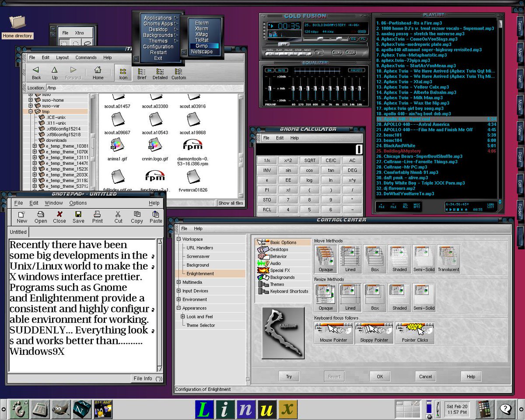Viewport: 525px width, 420px height.
Task: Adjust the PREAMP slider in the equalizer
Action: [270, 89]
